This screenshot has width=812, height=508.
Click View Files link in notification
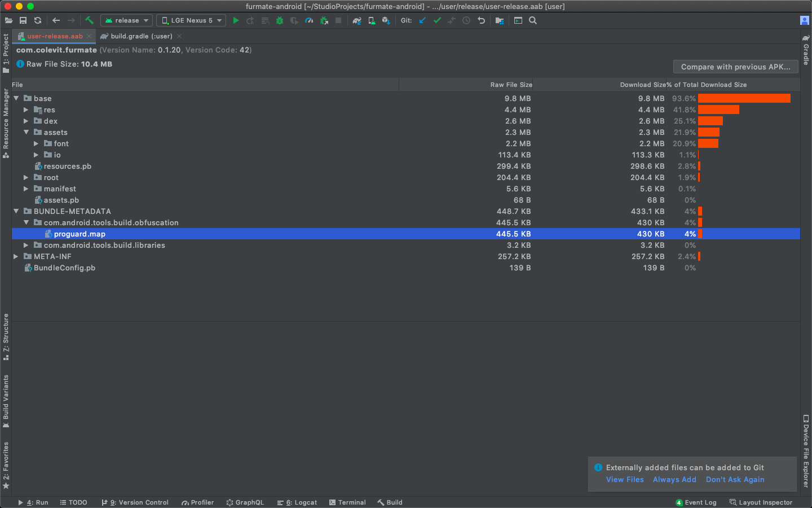tap(625, 480)
